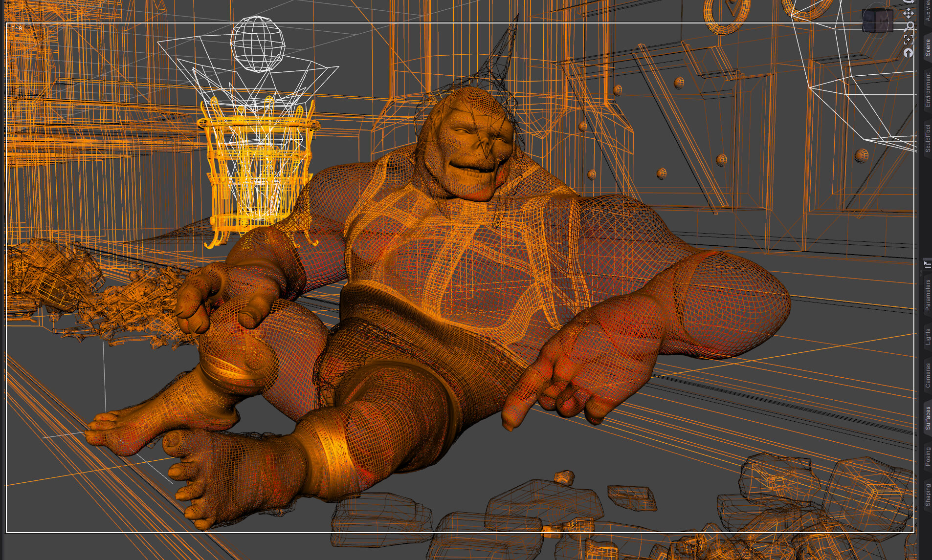The image size is (932, 560).
Task: Switch to the Parameters tab
Action: [927, 295]
